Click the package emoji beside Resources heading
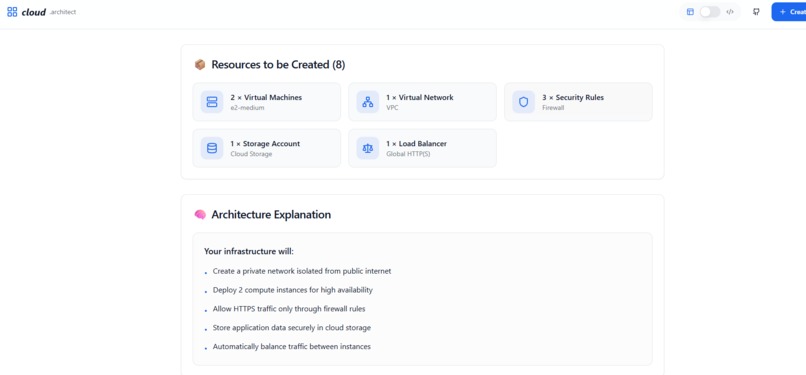 [200, 65]
